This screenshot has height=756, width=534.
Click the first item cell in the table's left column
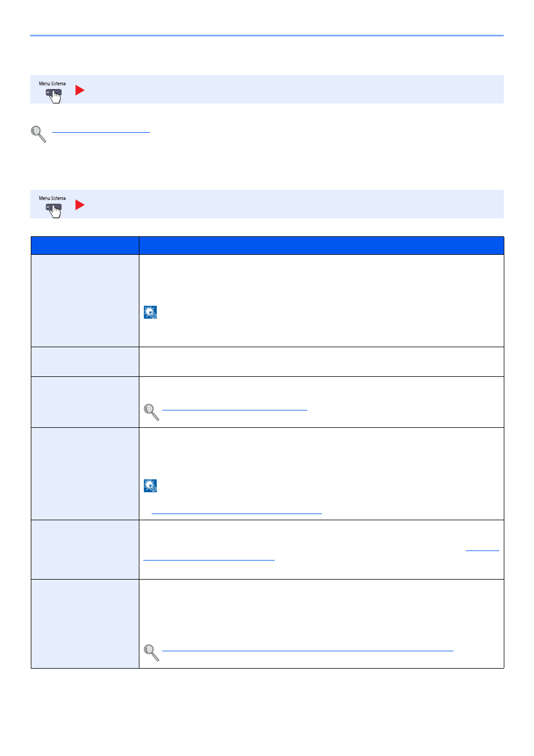pos(85,301)
